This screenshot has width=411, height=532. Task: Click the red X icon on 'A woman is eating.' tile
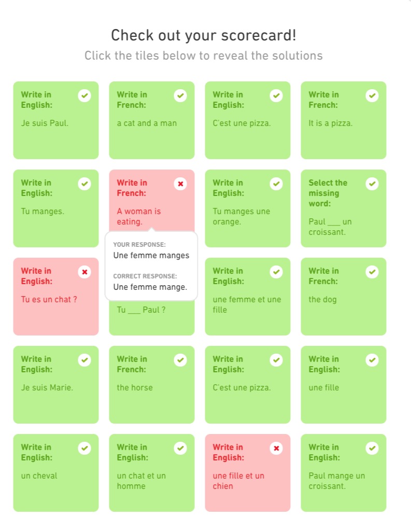(180, 184)
